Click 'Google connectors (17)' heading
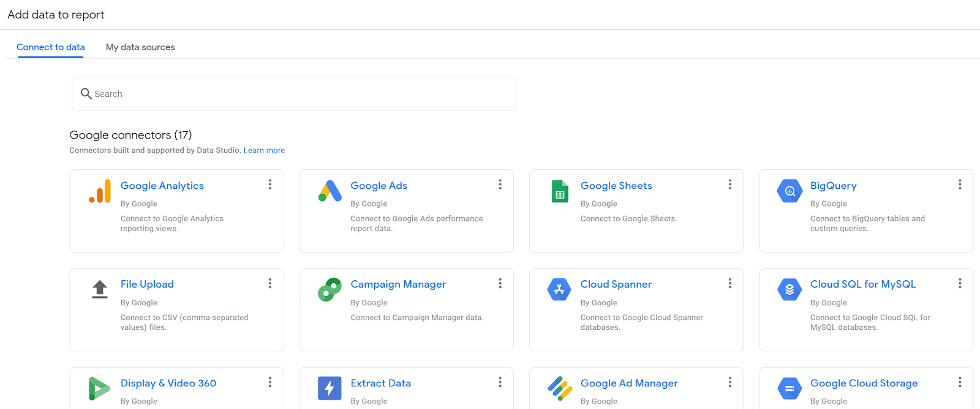The image size is (980, 409). pyautogui.click(x=130, y=135)
